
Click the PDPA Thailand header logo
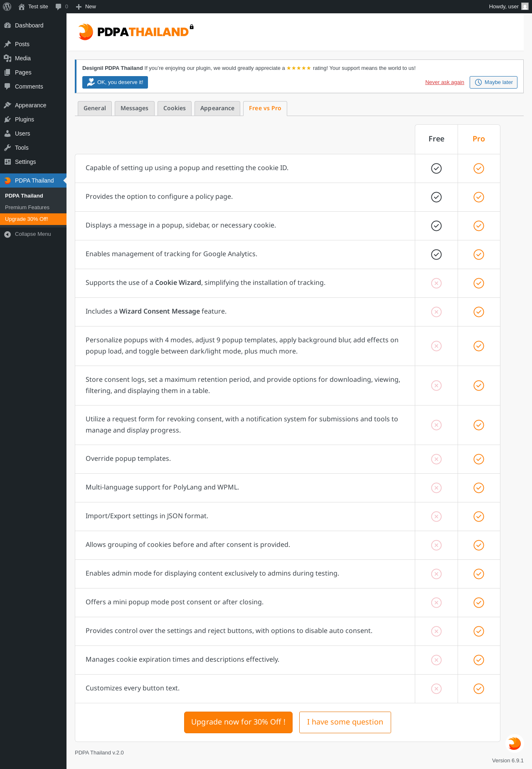(x=136, y=32)
